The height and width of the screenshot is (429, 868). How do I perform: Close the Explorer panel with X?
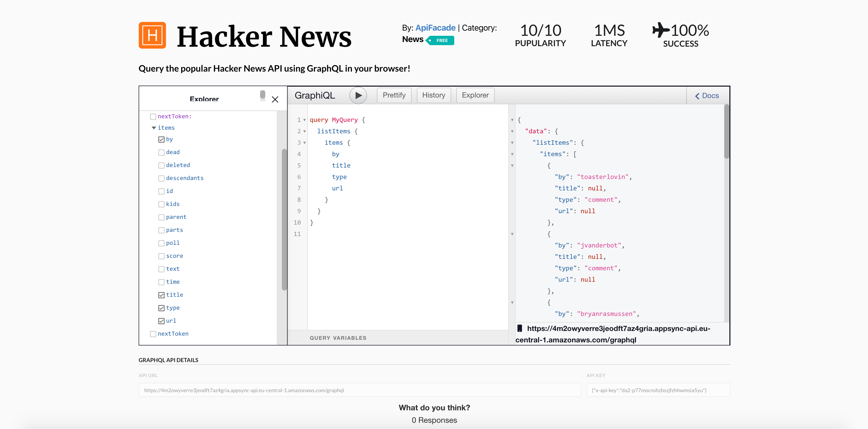[275, 100]
